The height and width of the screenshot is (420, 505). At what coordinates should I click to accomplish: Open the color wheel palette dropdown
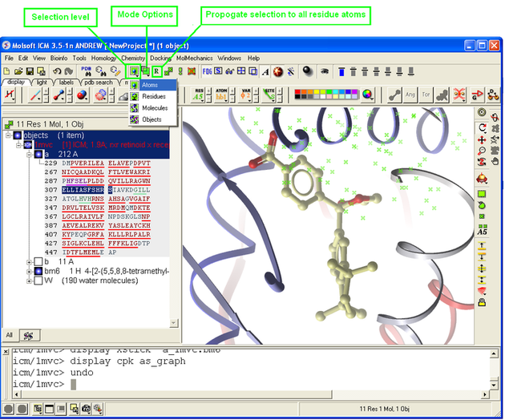point(367,95)
